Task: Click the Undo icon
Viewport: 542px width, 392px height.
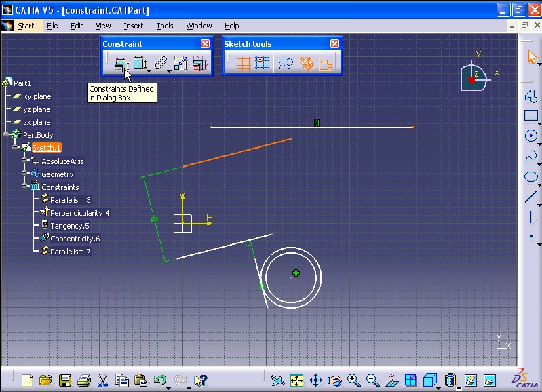Action: pyautogui.click(x=159, y=380)
